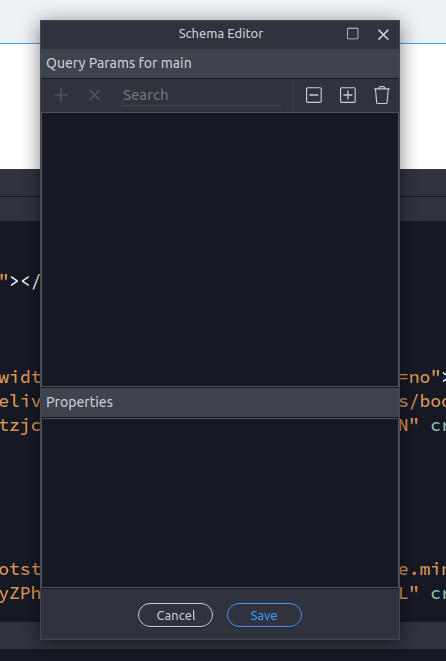Screen dimensions: 446x661
Task: Discard changes with the Cancel button
Action: pyautogui.click(x=175, y=615)
